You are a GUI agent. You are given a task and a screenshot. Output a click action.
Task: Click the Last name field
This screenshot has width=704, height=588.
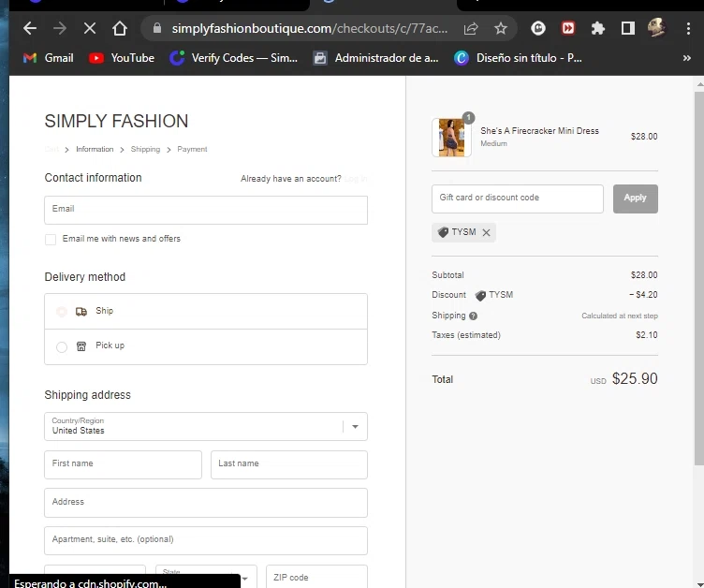click(289, 464)
